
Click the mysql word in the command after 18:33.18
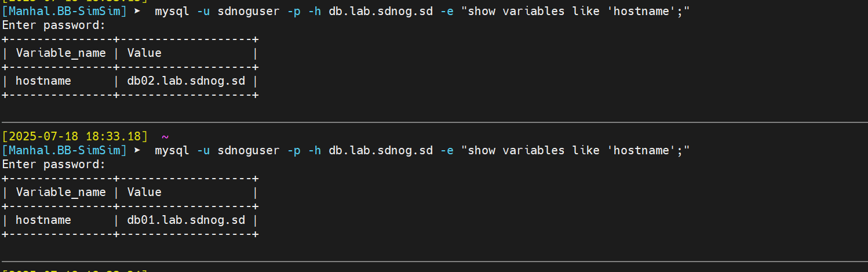point(172,150)
